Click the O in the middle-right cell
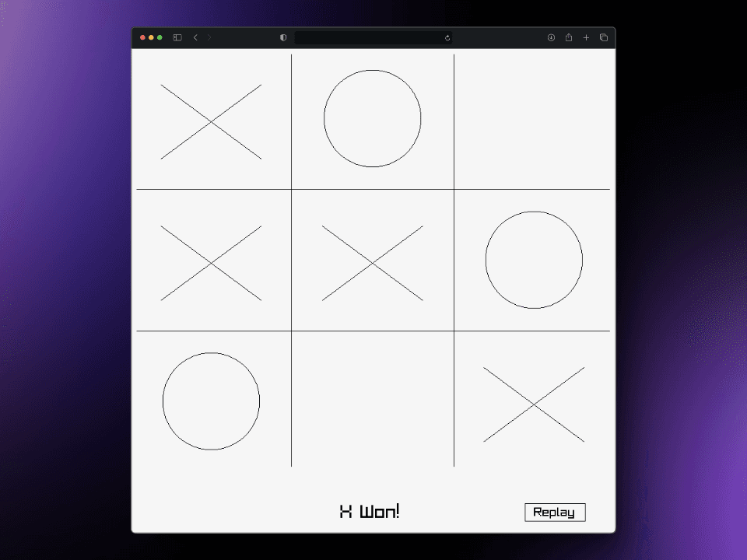Viewport: 747px width, 560px height. tap(534, 260)
